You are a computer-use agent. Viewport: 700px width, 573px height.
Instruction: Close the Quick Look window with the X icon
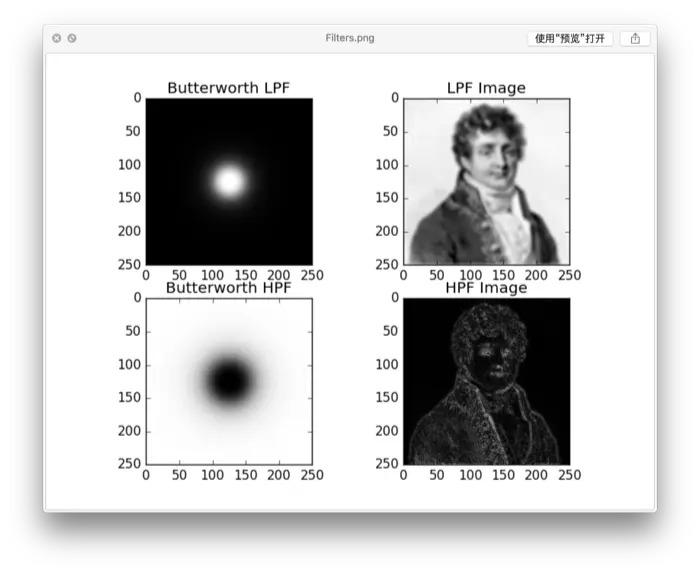pyautogui.click(x=57, y=38)
